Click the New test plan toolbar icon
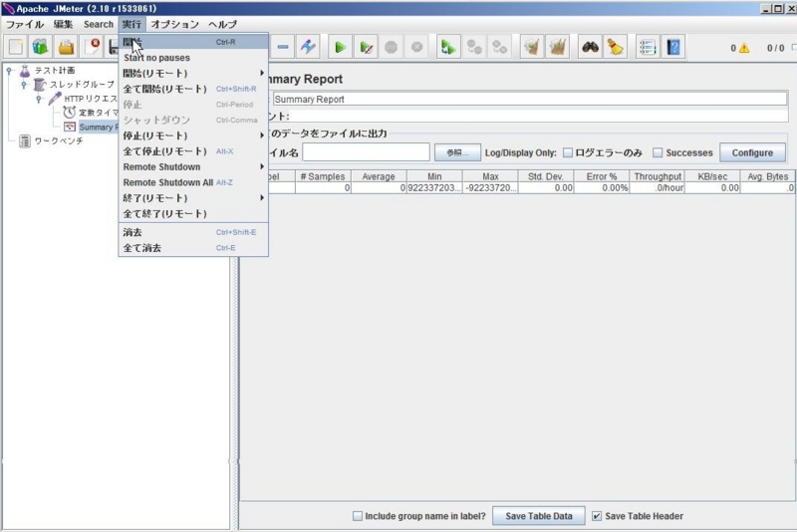This screenshot has height=532, width=797. pos(16,47)
